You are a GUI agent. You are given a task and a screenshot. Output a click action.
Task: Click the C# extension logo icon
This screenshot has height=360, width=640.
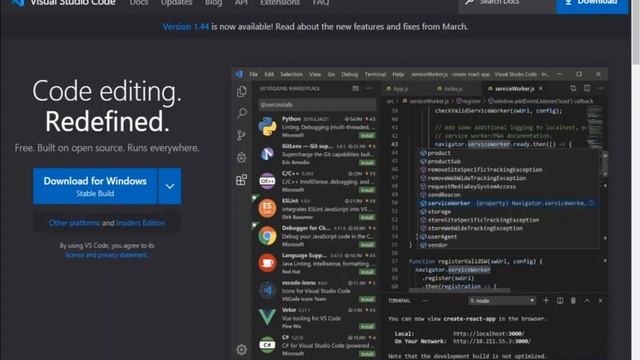coord(267,344)
